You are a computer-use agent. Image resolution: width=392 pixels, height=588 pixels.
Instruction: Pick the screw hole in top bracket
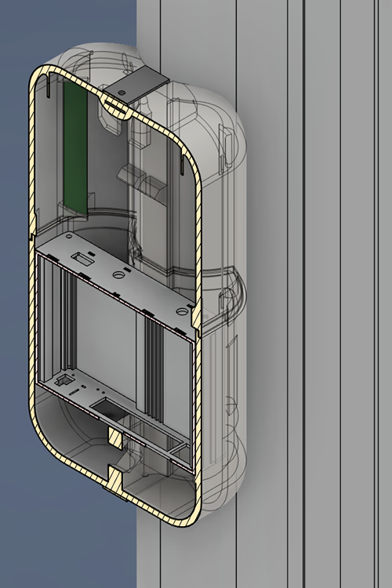[121, 92]
